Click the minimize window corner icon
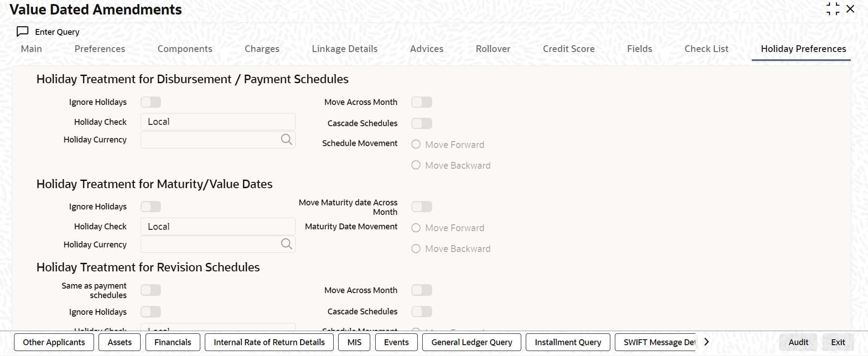The image size is (868, 356). click(833, 9)
